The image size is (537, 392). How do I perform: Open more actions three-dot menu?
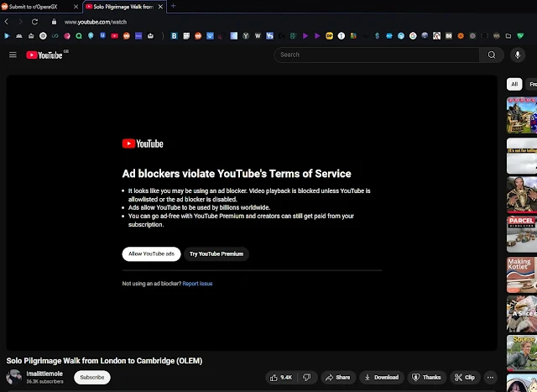click(x=490, y=377)
